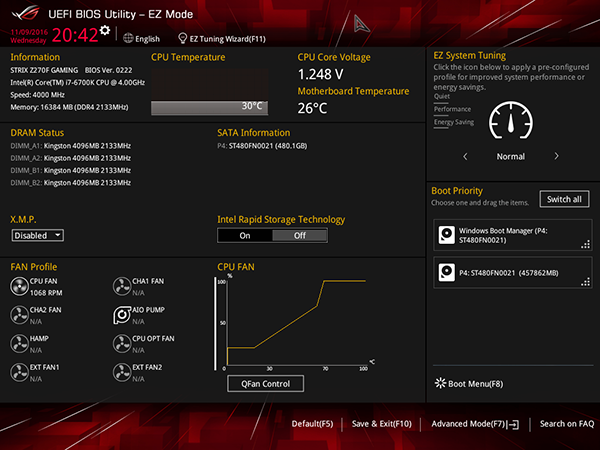Click the CPU temperature 30°C bar
Image resolution: width=600 pixels, height=450 pixels.
click(x=209, y=108)
